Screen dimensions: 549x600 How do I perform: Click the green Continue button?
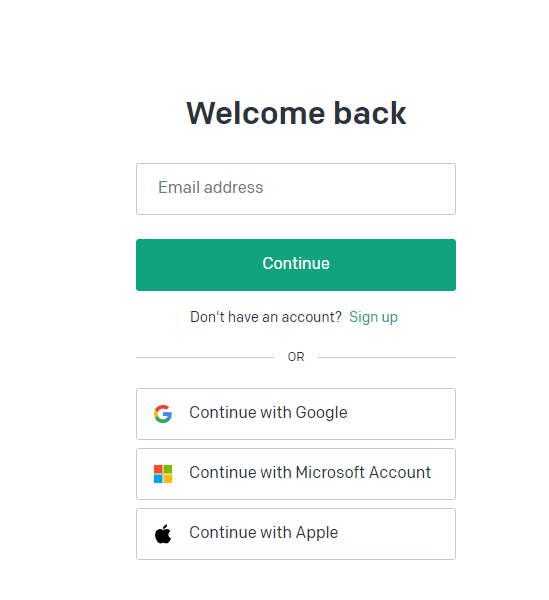point(296,265)
